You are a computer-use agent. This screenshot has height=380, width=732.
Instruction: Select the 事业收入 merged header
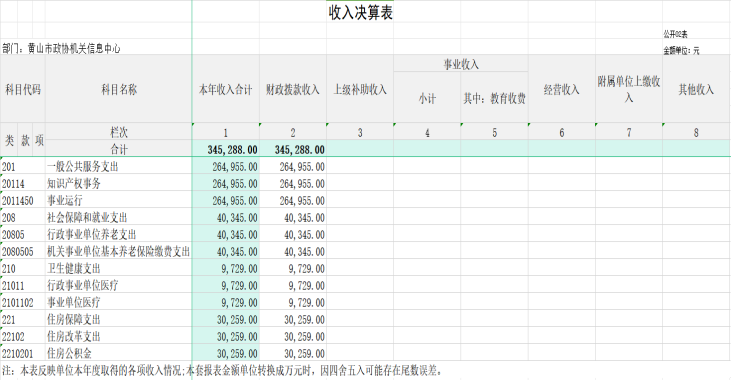[x=461, y=64]
